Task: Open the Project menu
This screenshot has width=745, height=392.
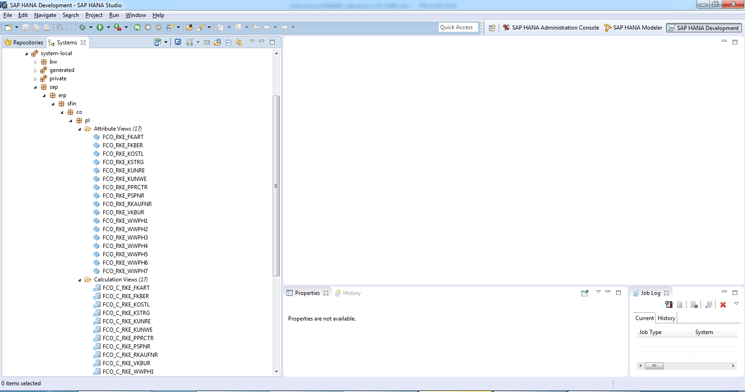Action: pyautogui.click(x=94, y=15)
